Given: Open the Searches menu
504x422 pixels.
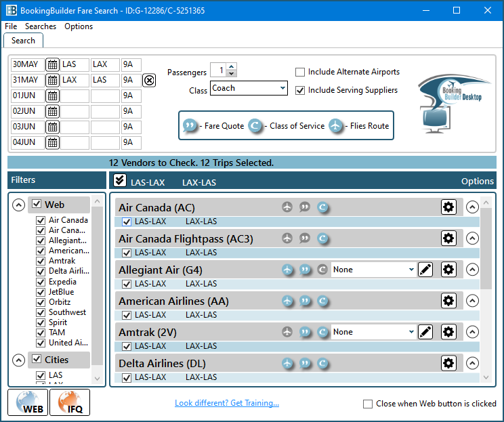Looking at the screenshot, I should click(41, 26).
